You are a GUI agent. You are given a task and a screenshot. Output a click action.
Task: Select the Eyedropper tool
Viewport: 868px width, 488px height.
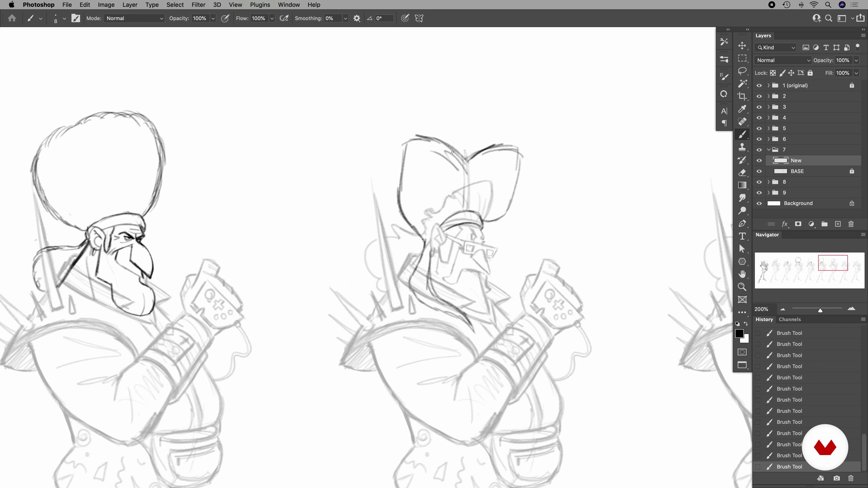tap(742, 109)
